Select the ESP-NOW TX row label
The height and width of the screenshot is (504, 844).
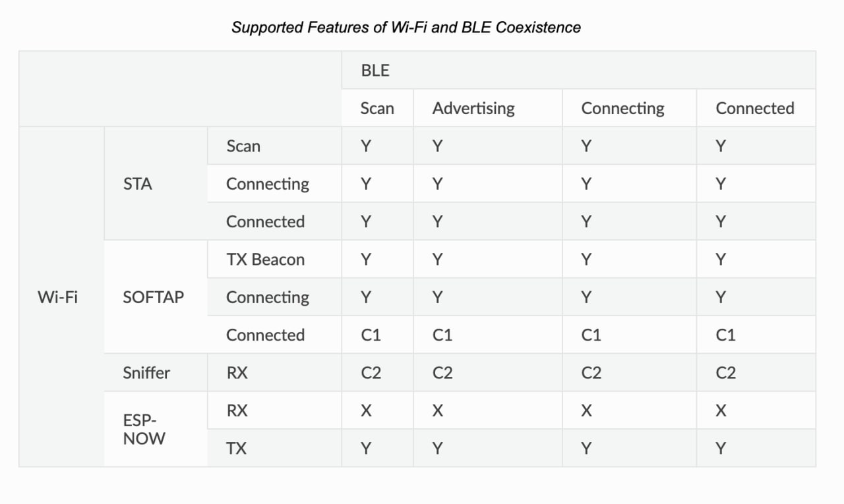click(236, 449)
